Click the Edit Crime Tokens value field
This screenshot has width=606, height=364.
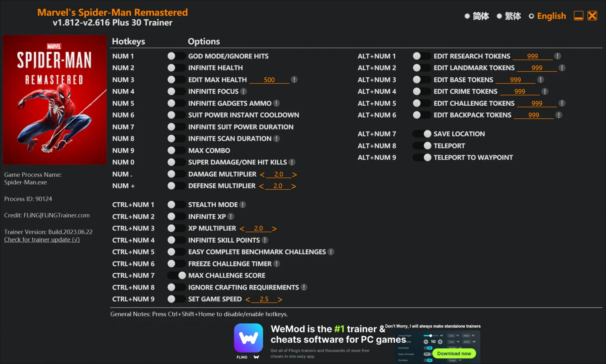(520, 91)
